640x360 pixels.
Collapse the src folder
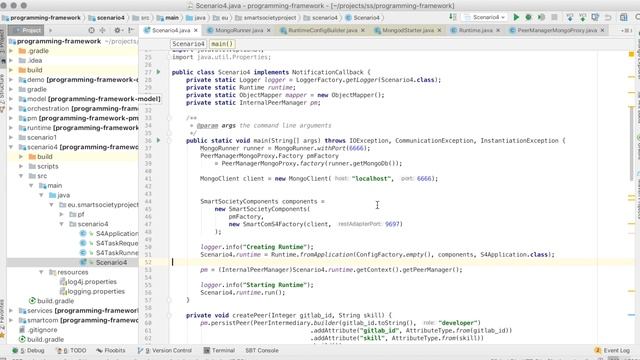point(21,176)
